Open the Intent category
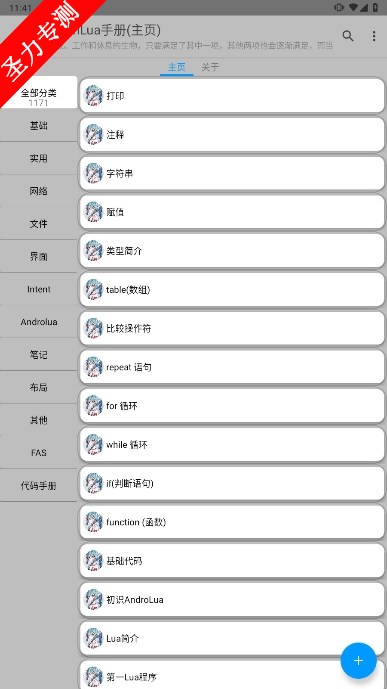Image resolution: width=387 pixels, height=689 pixels. (39, 289)
